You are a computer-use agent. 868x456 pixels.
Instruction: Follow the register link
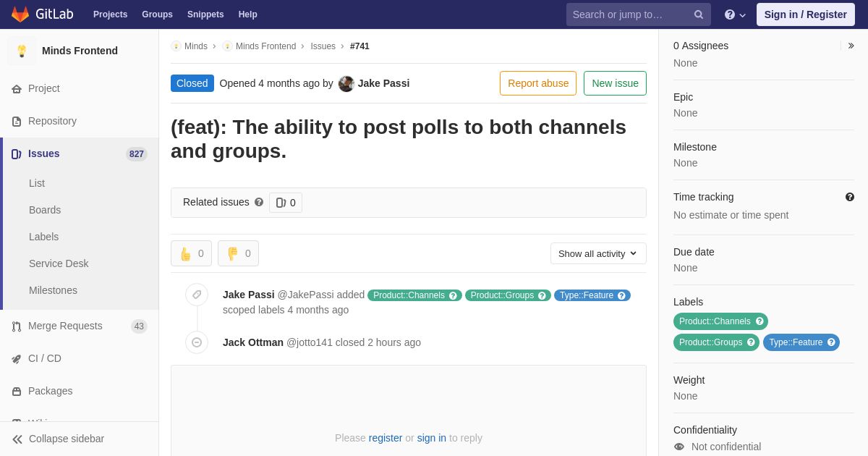(x=386, y=438)
